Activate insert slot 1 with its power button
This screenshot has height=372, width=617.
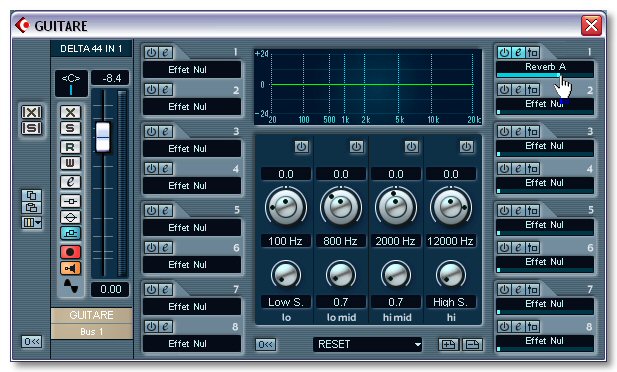click(151, 52)
